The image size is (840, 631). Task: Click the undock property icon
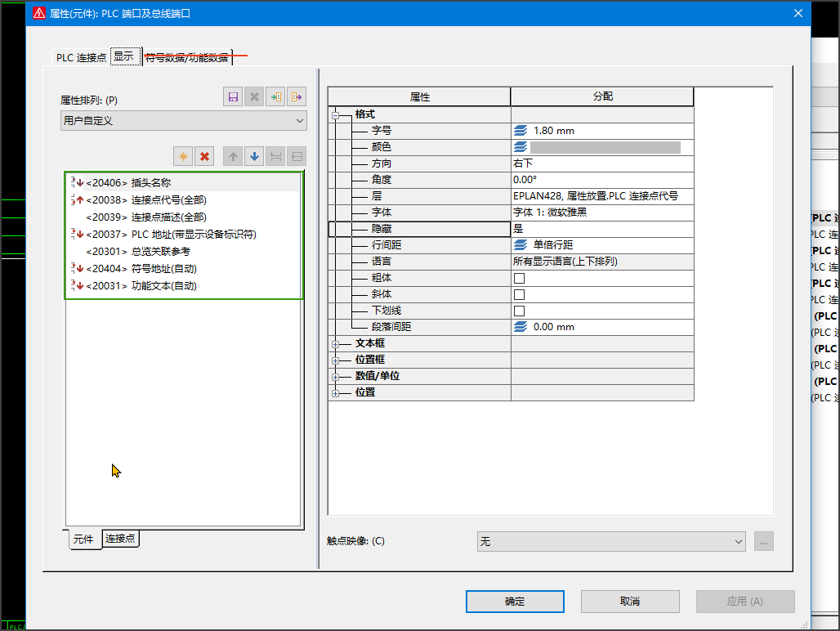(297, 156)
